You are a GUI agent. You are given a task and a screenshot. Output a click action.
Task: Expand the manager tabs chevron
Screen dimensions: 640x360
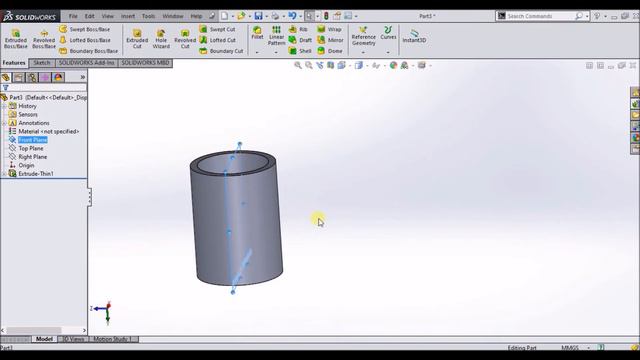[82, 77]
